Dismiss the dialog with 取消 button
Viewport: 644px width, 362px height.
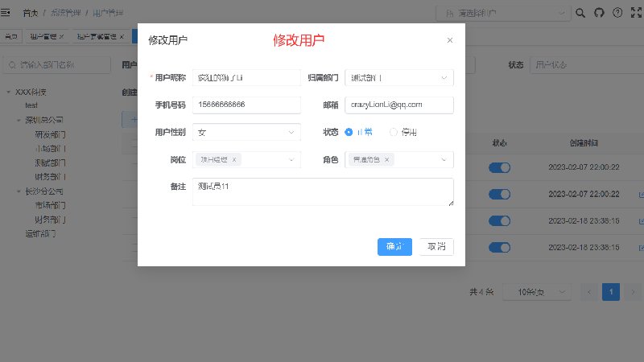click(x=436, y=247)
